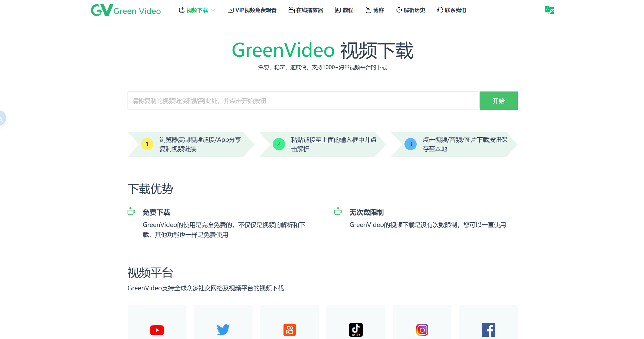
Task: Click the 免费下载 heading
Action: point(156,212)
